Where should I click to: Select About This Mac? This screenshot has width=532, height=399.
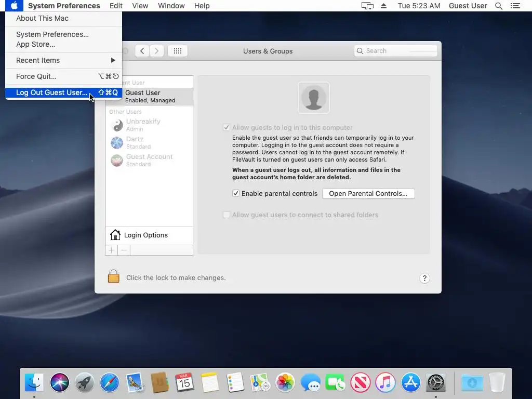(63, 18)
